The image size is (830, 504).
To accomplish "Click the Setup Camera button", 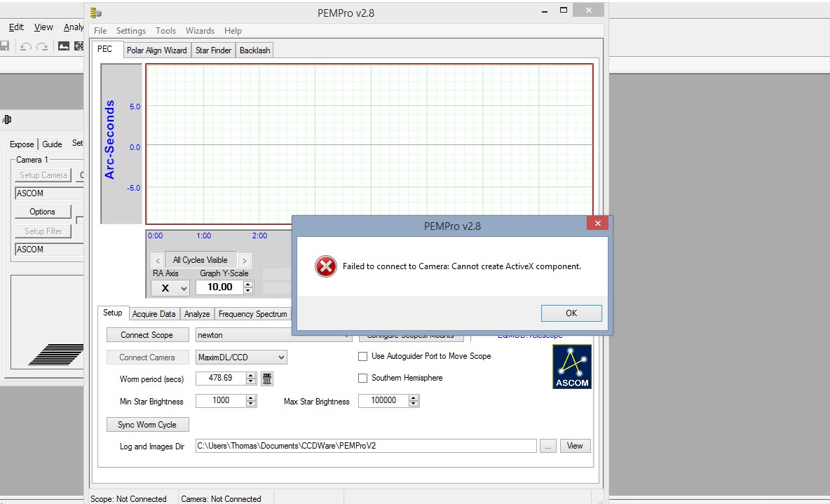I will point(43,175).
